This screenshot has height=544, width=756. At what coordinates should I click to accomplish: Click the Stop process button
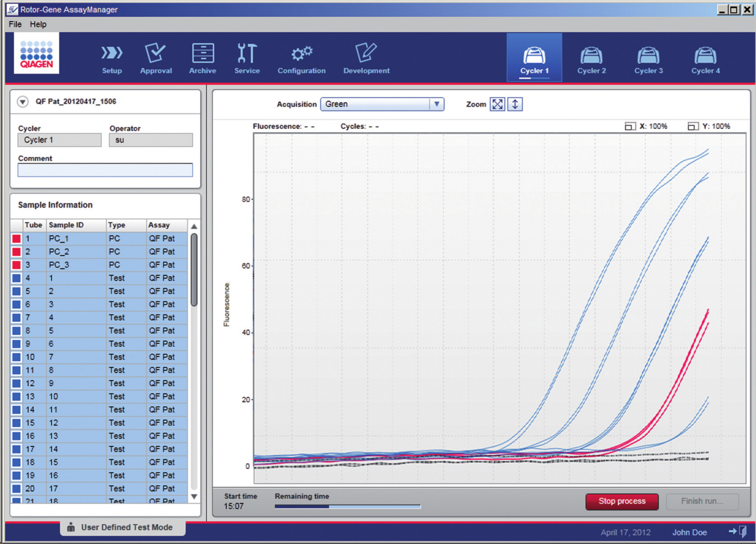click(x=622, y=501)
